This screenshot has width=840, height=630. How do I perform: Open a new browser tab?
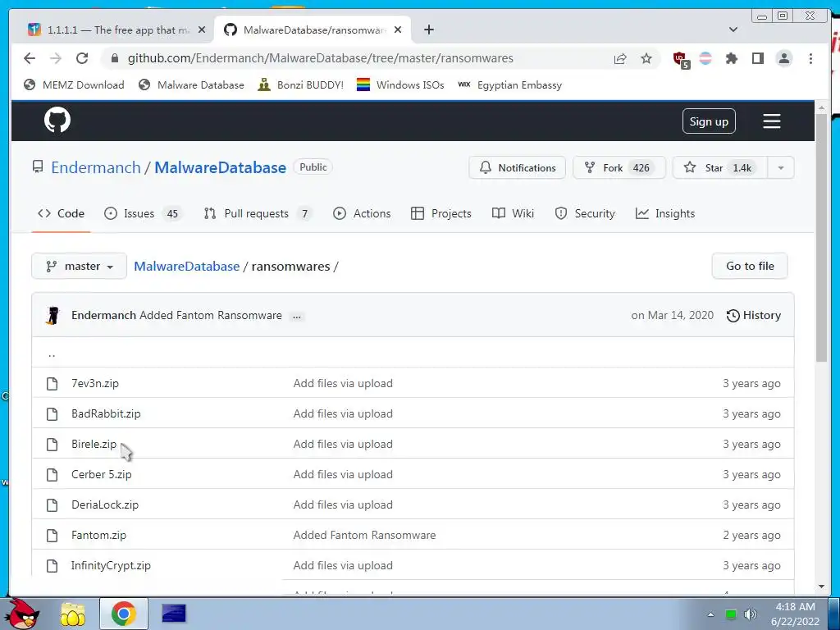[x=428, y=30]
